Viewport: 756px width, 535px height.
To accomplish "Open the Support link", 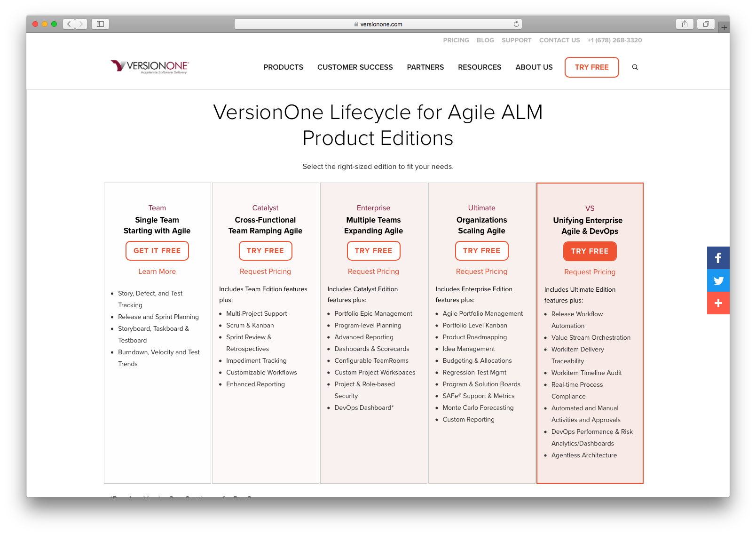I will point(516,40).
